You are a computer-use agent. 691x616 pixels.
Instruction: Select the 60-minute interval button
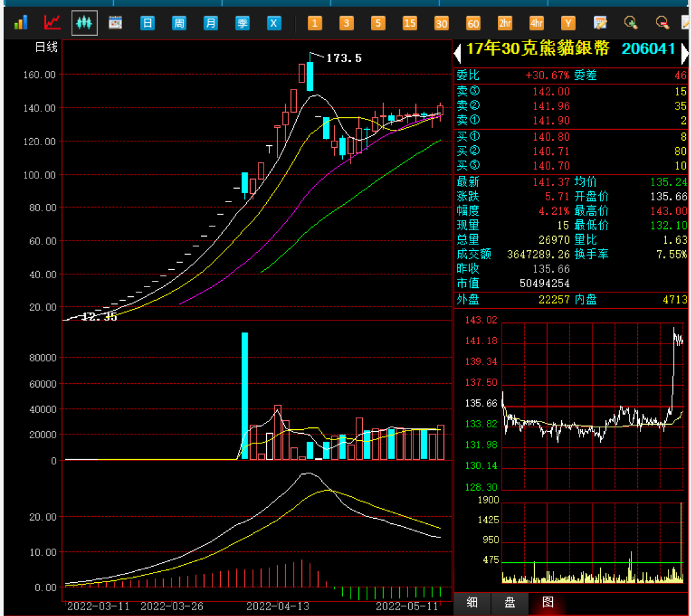(x=473, y=23)
